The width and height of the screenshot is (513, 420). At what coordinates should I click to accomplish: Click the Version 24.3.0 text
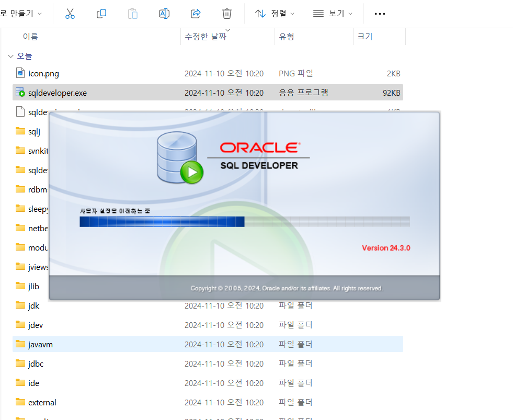[x=386, y=248]
